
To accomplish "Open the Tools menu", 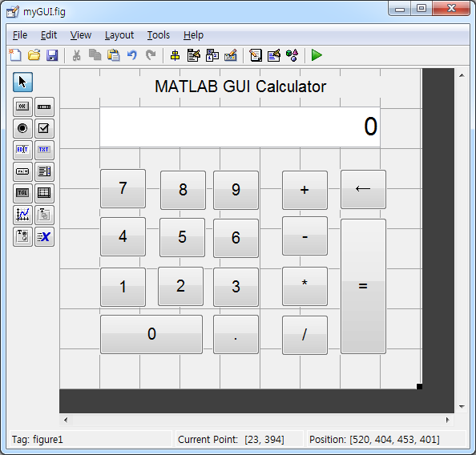I will 159,35.
